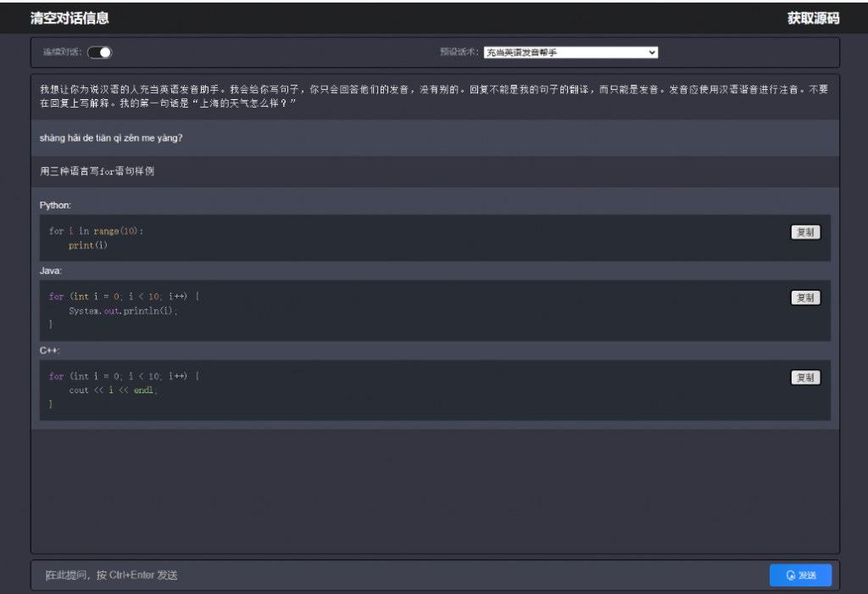This screenshot has width=868, height=594.
Task: Click the pinyin reply 'shàng hǎi de tiān qì zěn me yàng?'
Action: point(111,138)
